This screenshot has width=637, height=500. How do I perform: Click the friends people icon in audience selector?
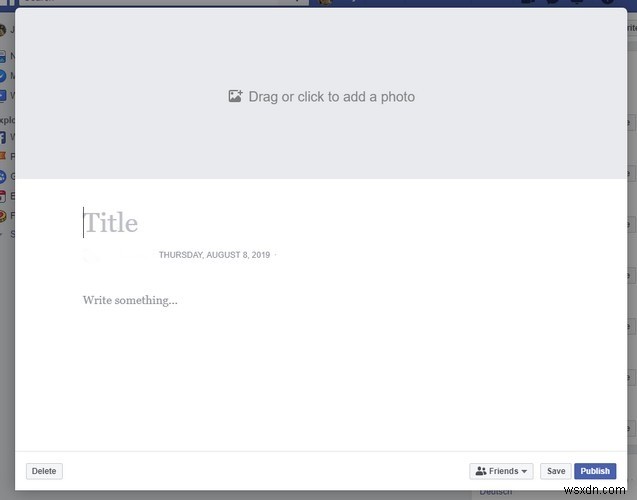(481, 471)
